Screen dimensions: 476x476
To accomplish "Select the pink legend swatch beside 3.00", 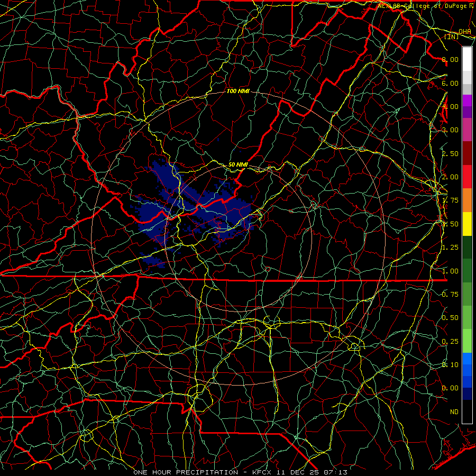I will click(x=467, y=130).
